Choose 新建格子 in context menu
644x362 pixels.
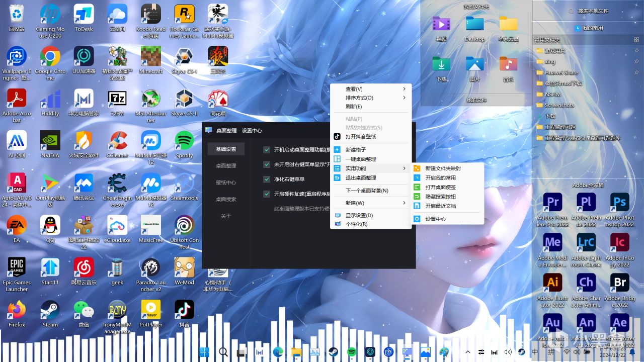point(371,150)
